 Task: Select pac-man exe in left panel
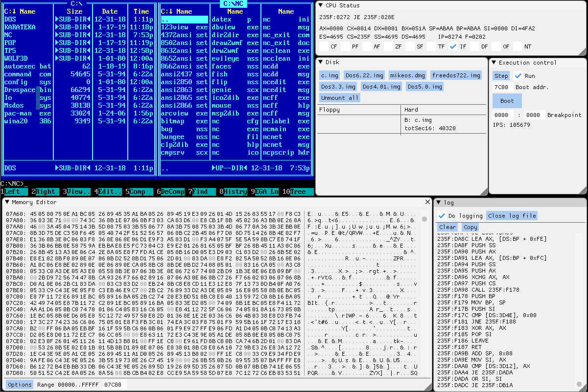coord(78,114)
